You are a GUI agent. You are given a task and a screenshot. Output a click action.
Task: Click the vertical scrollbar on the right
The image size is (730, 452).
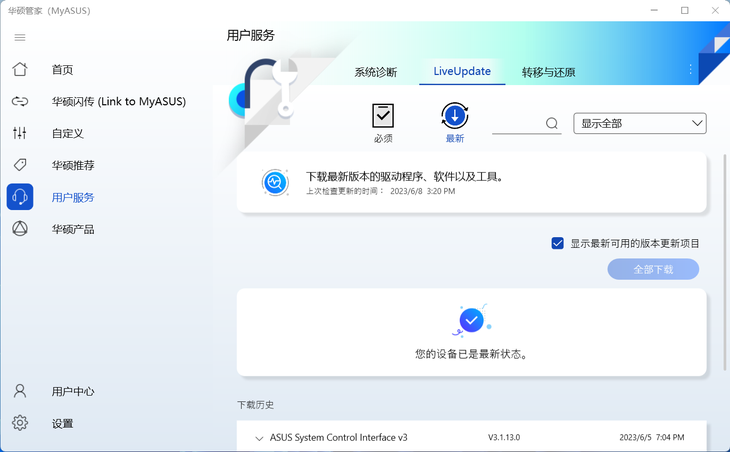pyautogui.click(x=724, y=261)
